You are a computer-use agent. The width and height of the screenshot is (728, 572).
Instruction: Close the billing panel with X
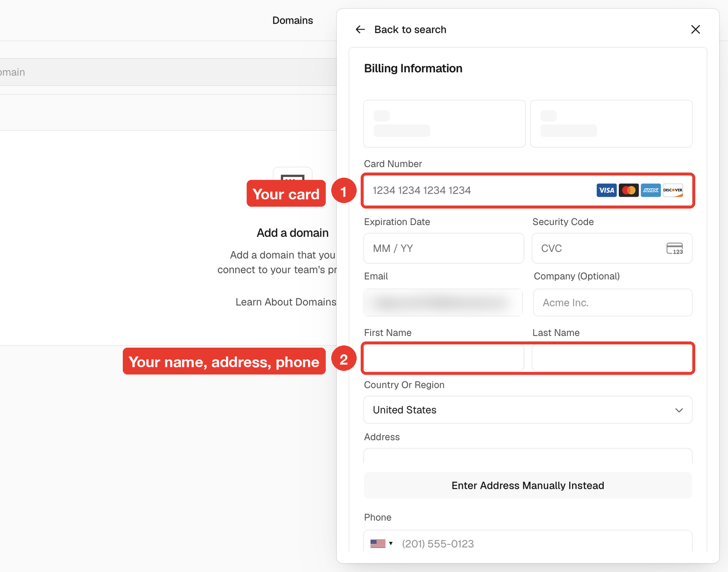pyautogui.click(x=695, y=30)
